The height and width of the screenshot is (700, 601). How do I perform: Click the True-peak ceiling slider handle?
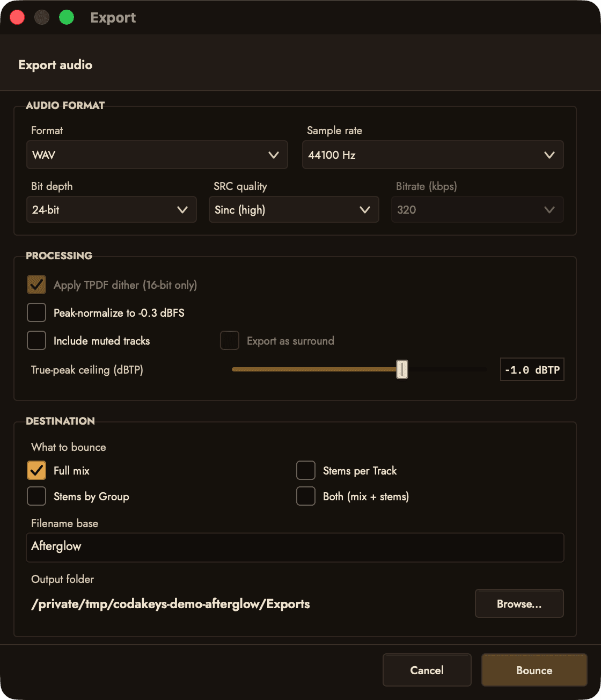402,369
